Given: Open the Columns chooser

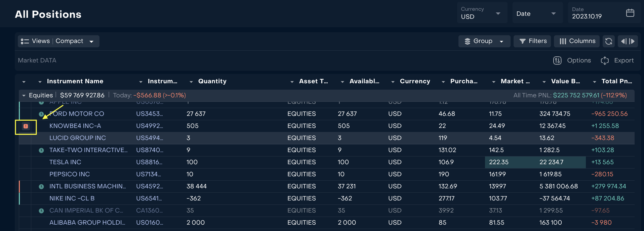Looking at the screenshot, I should click(x=577, y=41).
